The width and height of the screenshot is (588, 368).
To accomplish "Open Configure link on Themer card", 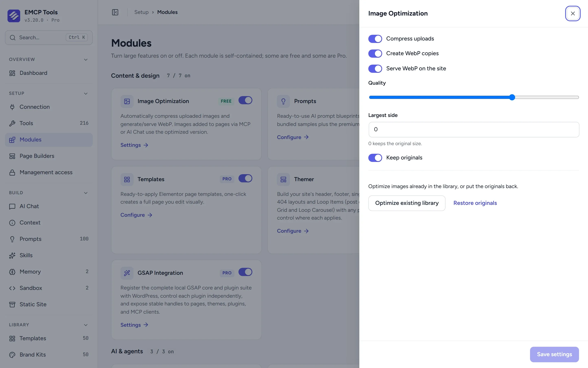I will (293, 231).
